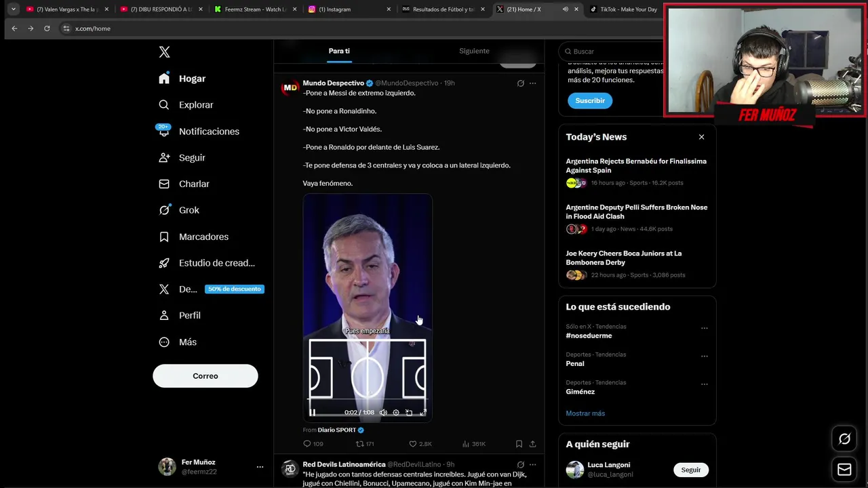Open more options for Giménez trend
The width and height of the screenshot is (868, 488).
704,384
